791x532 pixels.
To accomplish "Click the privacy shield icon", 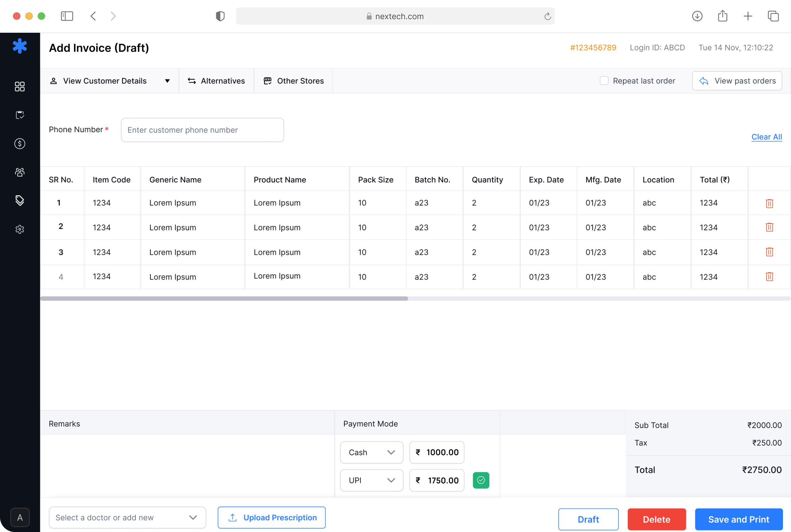I will (x=220, y=16).
